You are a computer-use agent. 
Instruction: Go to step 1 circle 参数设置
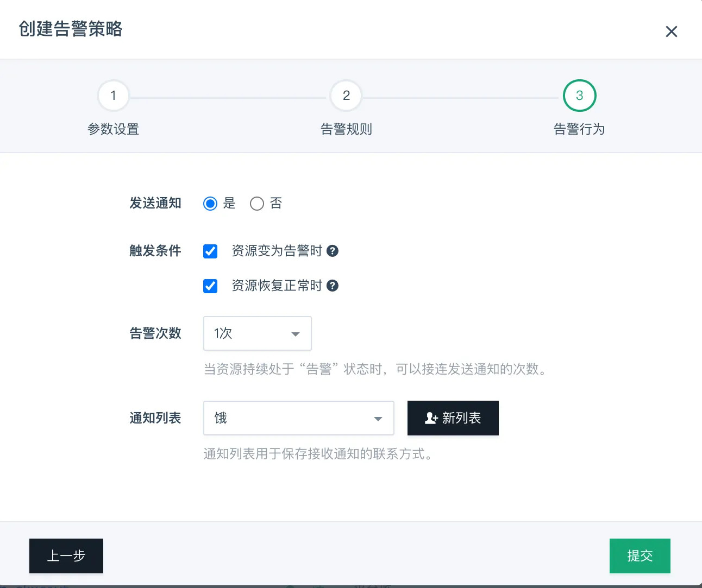tap(113, 96)
